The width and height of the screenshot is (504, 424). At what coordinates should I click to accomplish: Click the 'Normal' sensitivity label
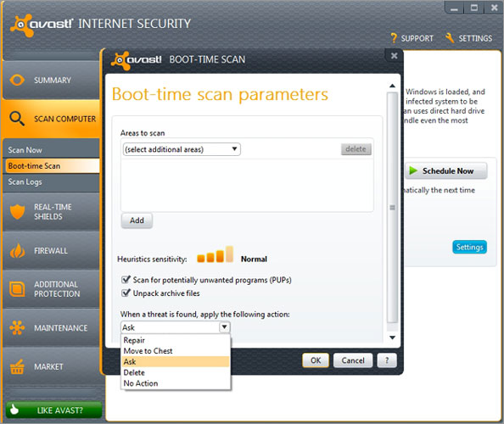pyautogui.click(x=254, y=259)
